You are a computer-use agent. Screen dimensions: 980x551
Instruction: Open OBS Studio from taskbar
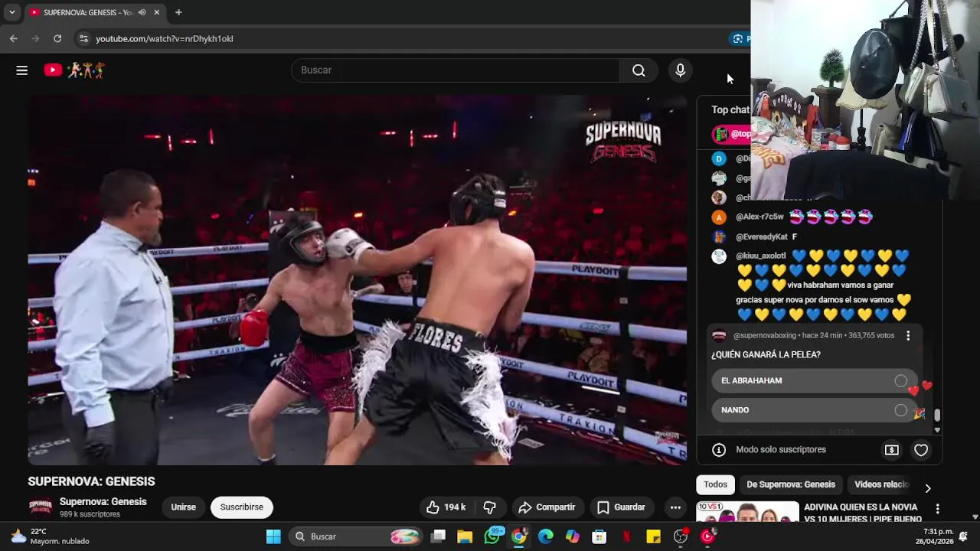(680, 536)
